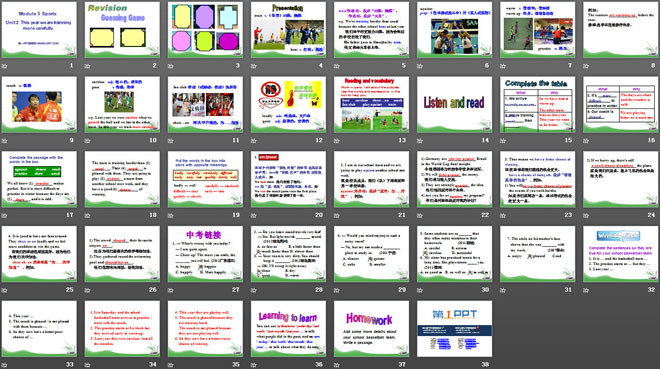Click the animation star icon under slide 18

coord(88,215)
